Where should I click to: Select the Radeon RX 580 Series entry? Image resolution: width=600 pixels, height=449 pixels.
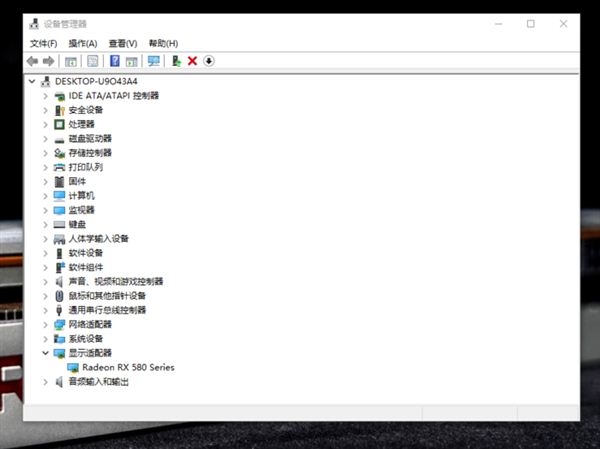point(128,367)
